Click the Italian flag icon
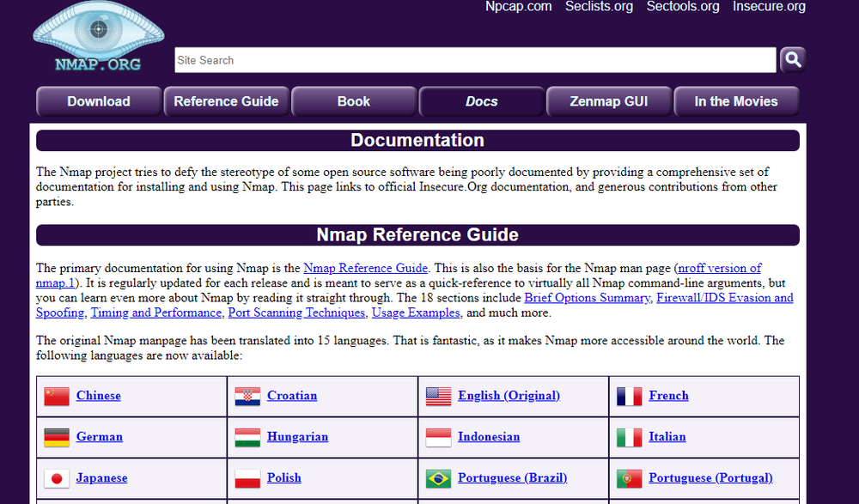859x504 pixels. pos(629,437)
